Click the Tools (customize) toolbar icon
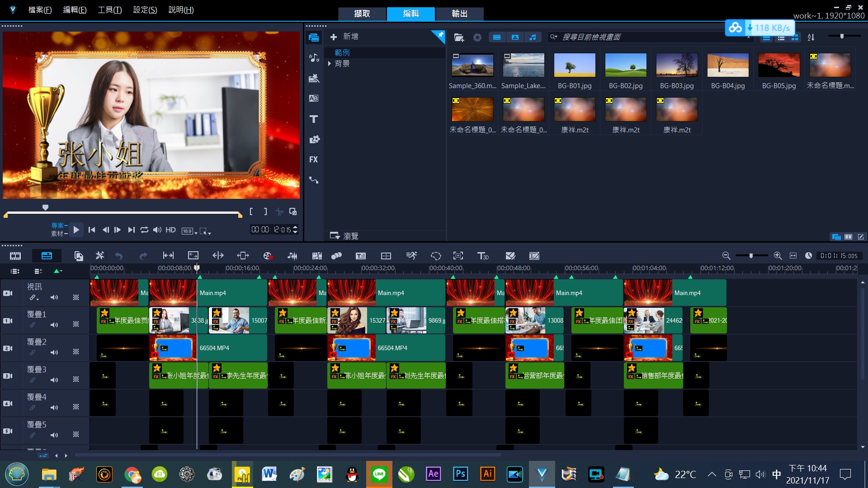 [99, 256]
